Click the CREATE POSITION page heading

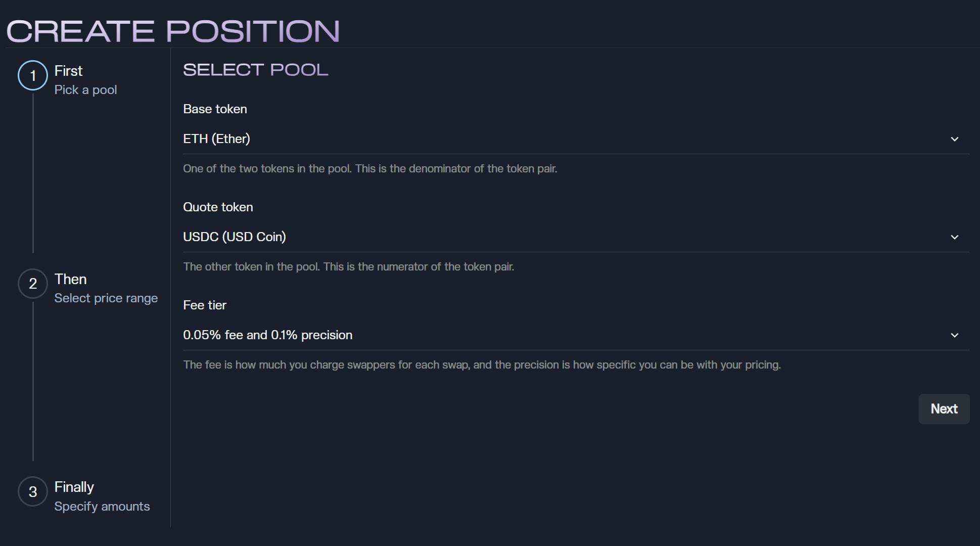173,31
